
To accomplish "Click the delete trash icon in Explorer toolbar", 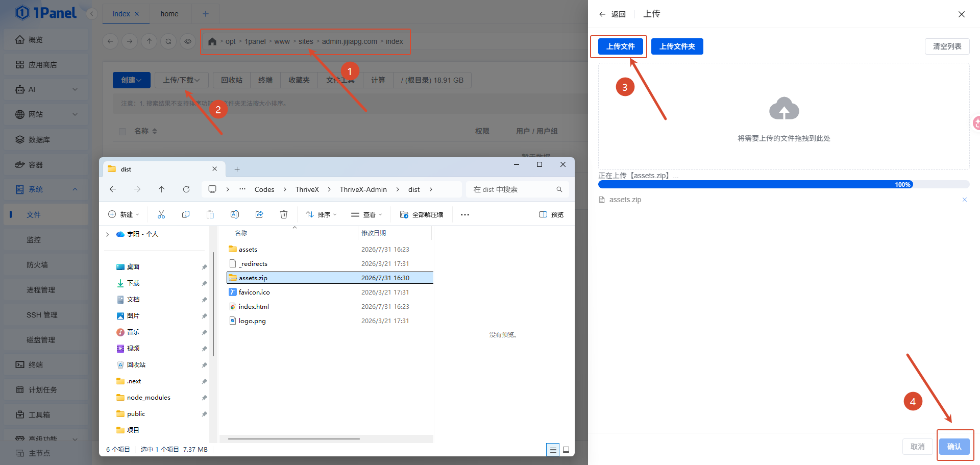I will (284, 214).
